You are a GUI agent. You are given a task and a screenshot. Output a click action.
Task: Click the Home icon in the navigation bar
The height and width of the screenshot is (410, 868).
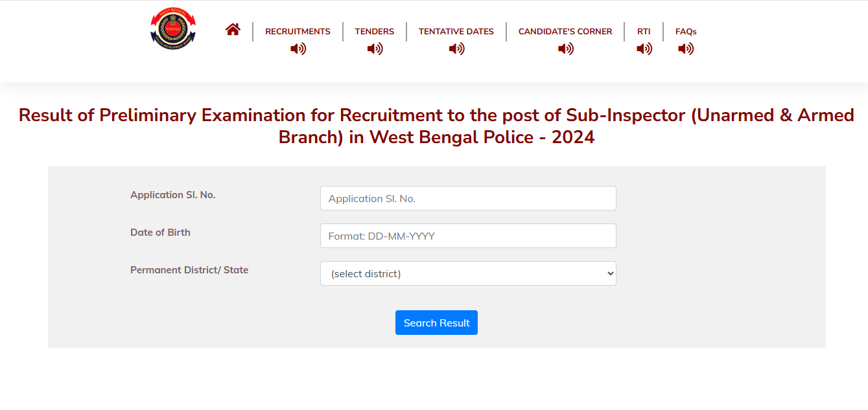pyautogui.click(x=233, y=28)
